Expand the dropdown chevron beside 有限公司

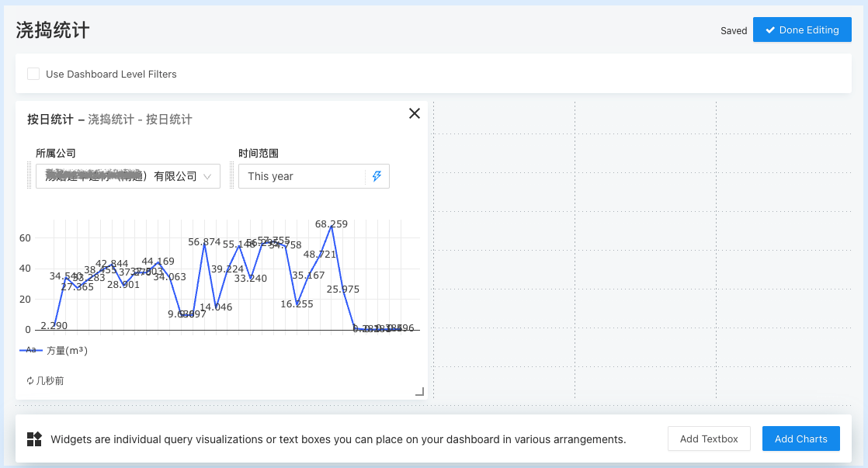tap(207, 176)
